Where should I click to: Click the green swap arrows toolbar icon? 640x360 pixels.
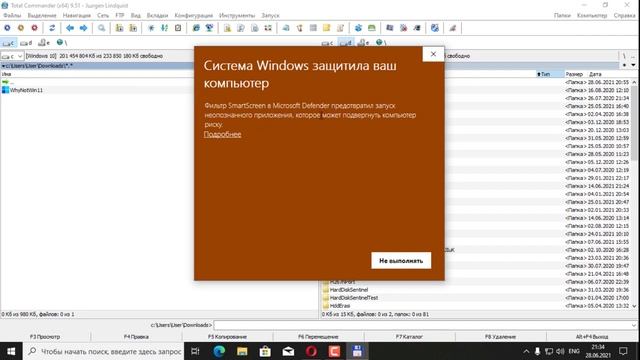click(x=164, y=28)
